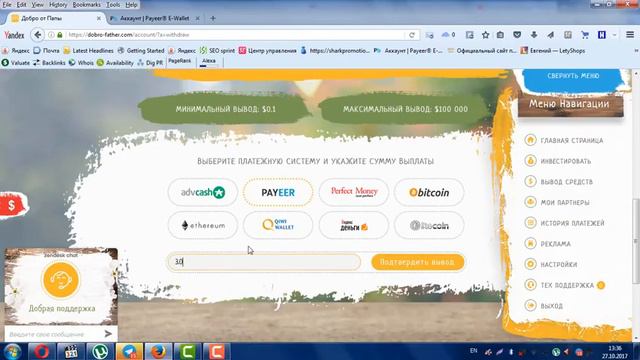The image size is (640, 360).
Task: Click the red dollar side tab
Action: pyautogui.click(x=12, y=205)
